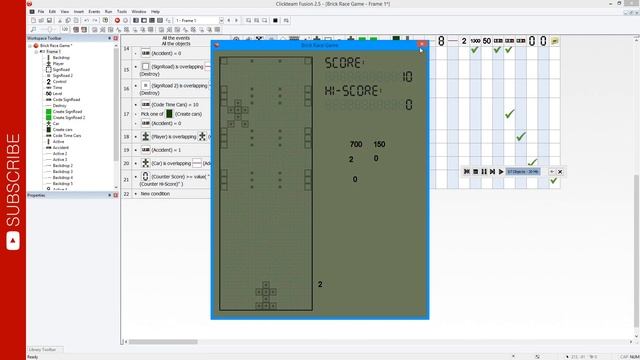
Task: Pause the debugger playback
Action: 484,172
